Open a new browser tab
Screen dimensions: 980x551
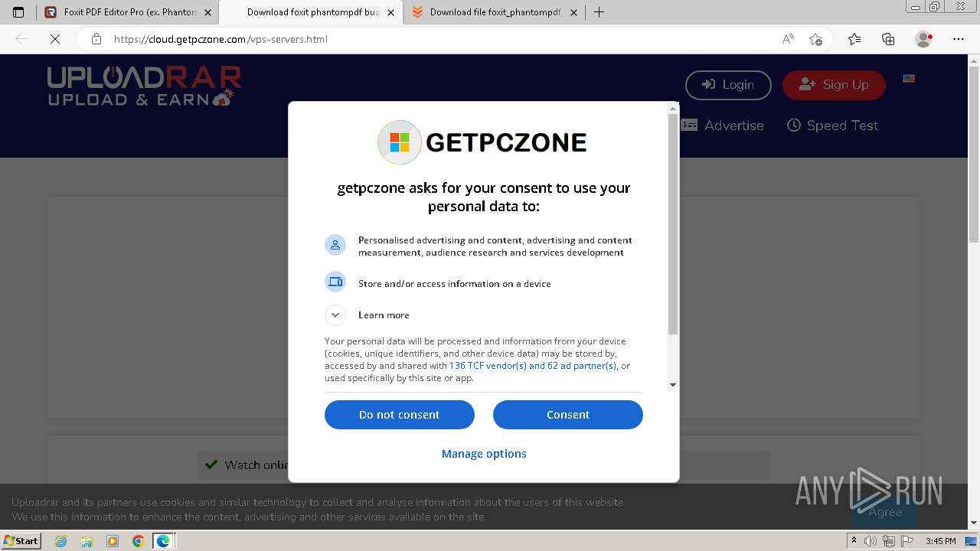pyautogui.click(x=599, y=12)
